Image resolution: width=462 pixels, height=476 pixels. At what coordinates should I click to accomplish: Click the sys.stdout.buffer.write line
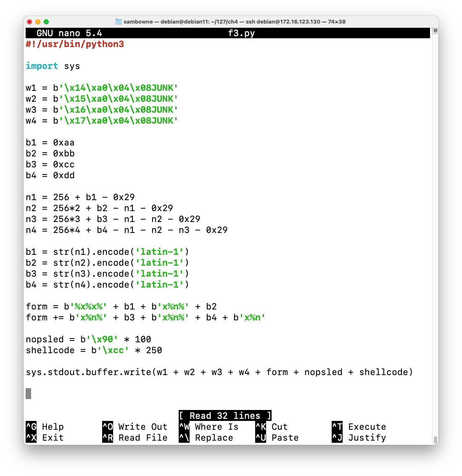coord(219,372)
